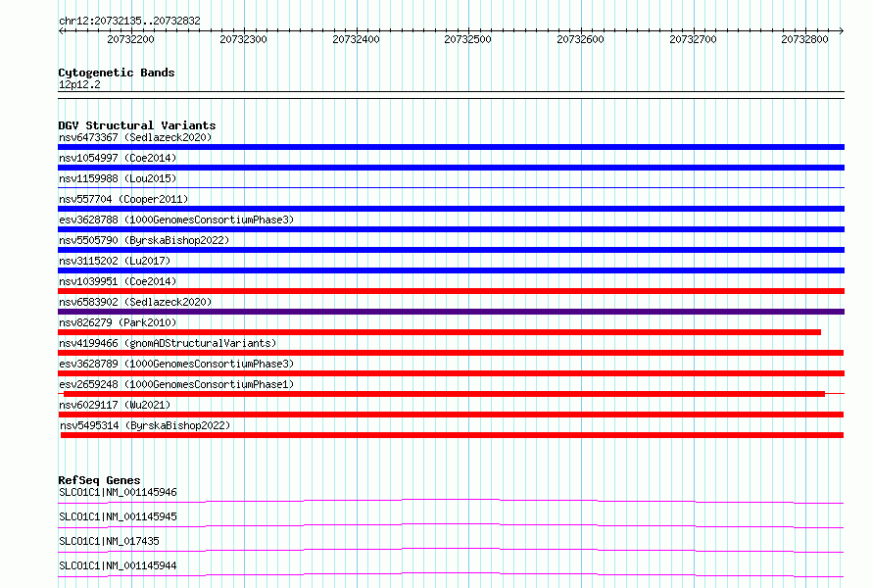
Task: Click the DGV Structural Variants track title
Action: click(137, 125)
